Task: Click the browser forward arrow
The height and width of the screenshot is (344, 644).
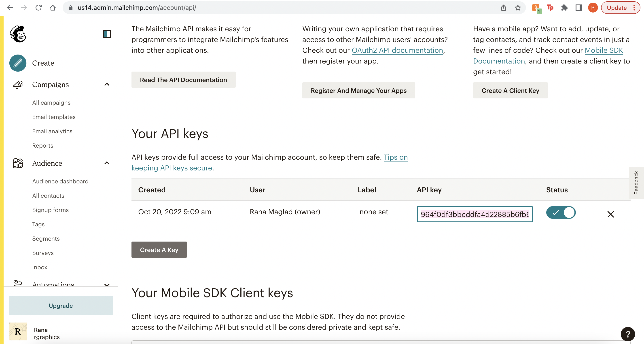Action: (x=24, y=8)
